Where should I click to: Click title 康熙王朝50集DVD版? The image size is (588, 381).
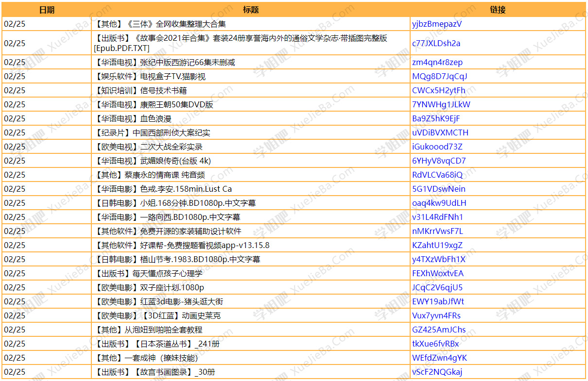point(177,104)
